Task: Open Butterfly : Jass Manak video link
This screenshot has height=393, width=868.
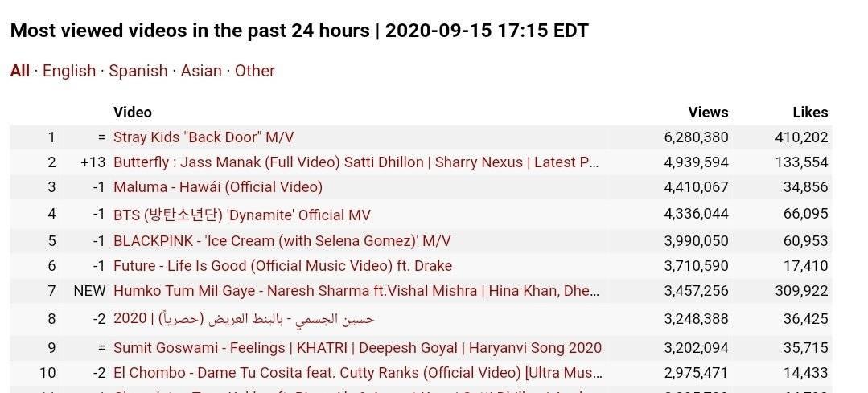Action: coord(356,162)
